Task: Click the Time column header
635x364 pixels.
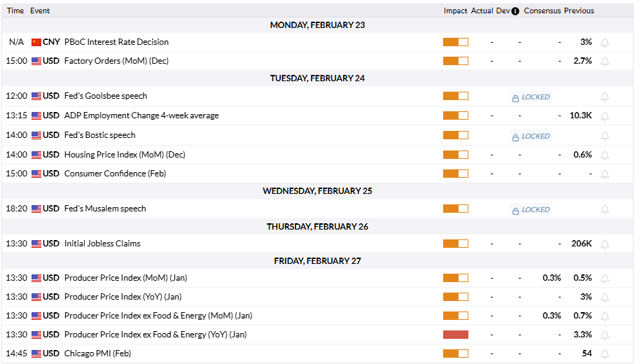Action: point(15,11)
